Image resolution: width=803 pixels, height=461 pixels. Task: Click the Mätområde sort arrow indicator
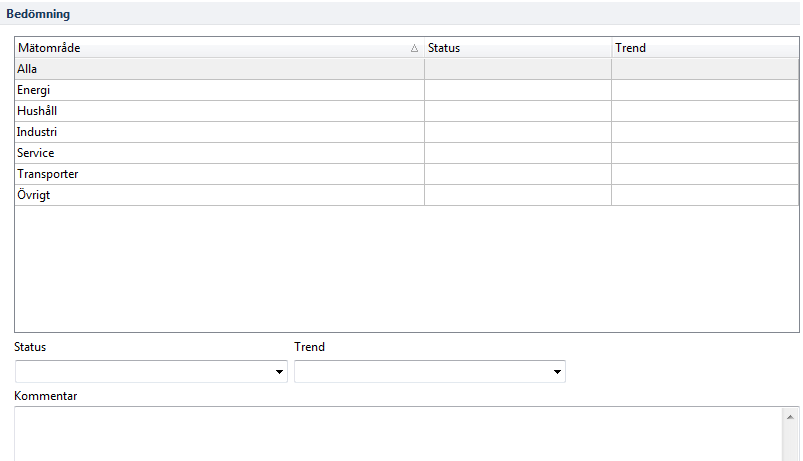(x=414, y=48)
